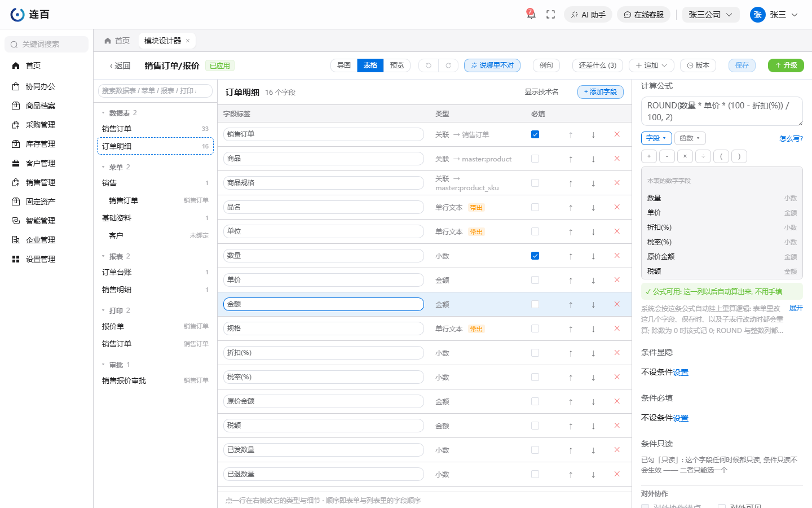Open 怎么写? help link
This screenshot has width=812, height=508.
791,138
